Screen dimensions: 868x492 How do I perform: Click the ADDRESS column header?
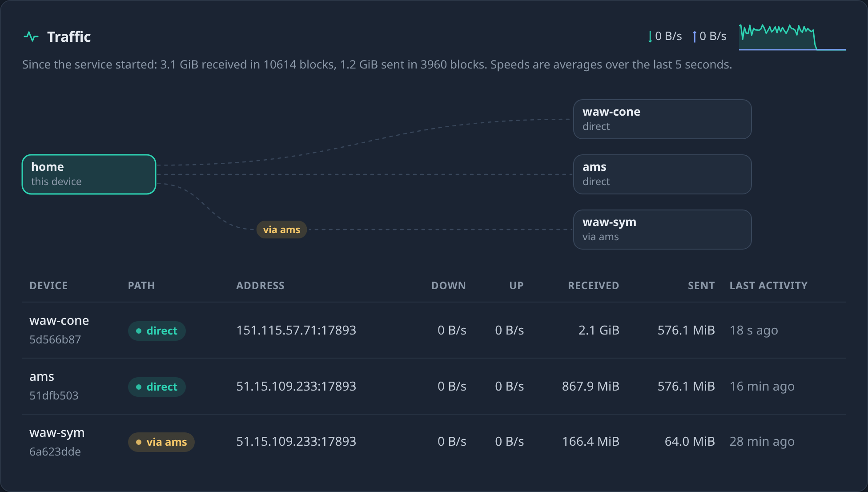260,286
